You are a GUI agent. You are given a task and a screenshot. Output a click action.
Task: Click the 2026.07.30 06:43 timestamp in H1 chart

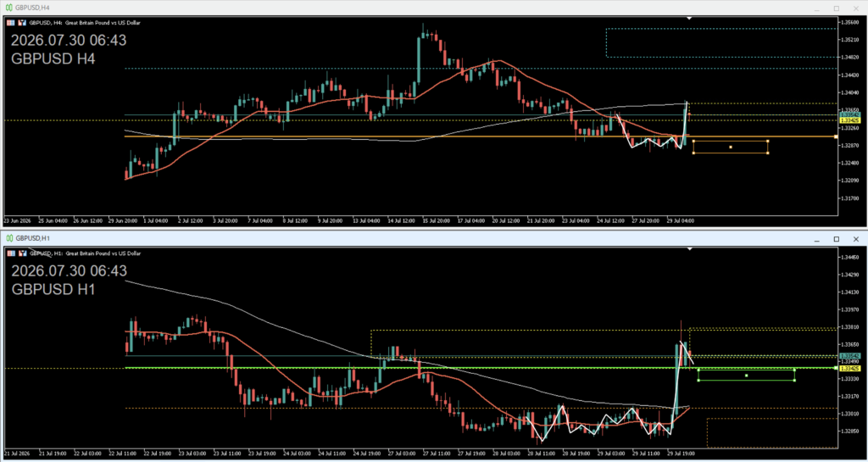(x=69, y=270)
